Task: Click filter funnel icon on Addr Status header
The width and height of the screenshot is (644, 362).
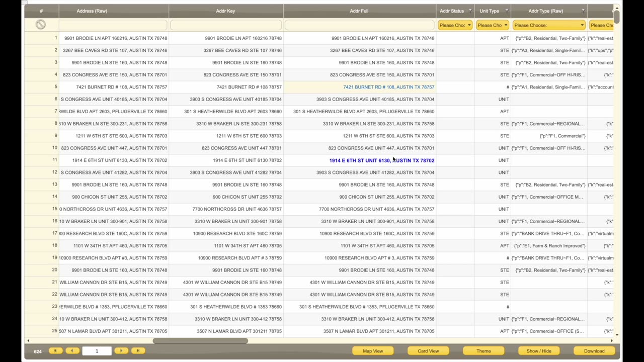Action: pos(470,11)
